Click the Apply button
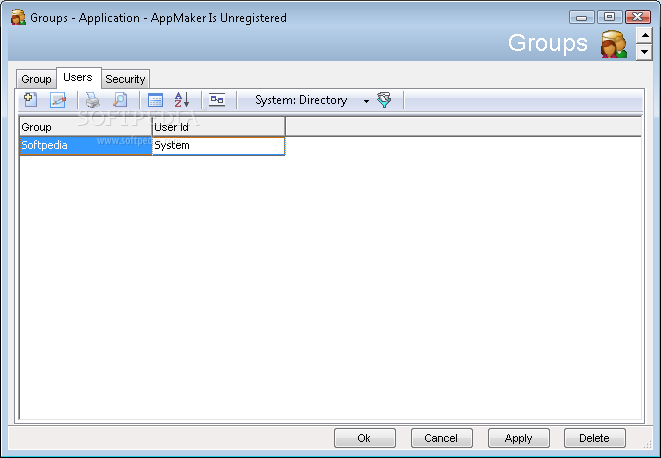661x458 pixels. click(519, 438)
